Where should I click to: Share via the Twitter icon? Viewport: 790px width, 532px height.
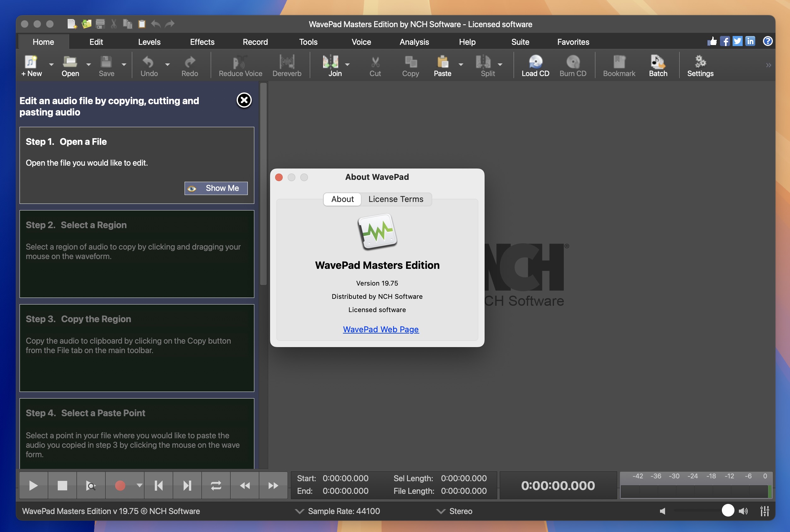737,41
